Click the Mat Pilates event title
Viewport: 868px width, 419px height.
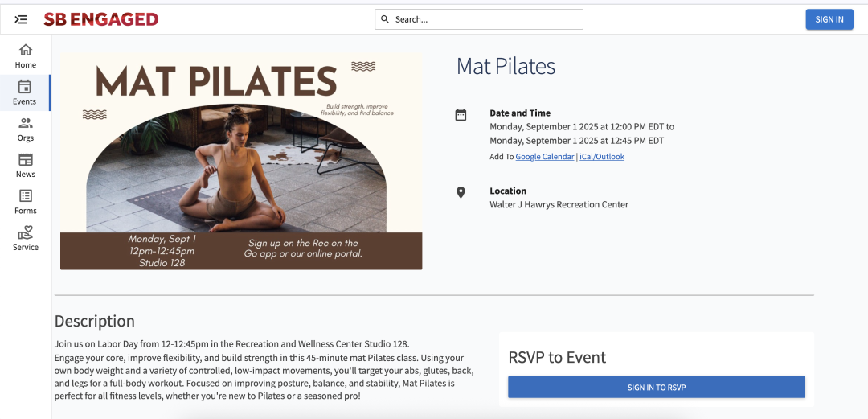point(506,66)
